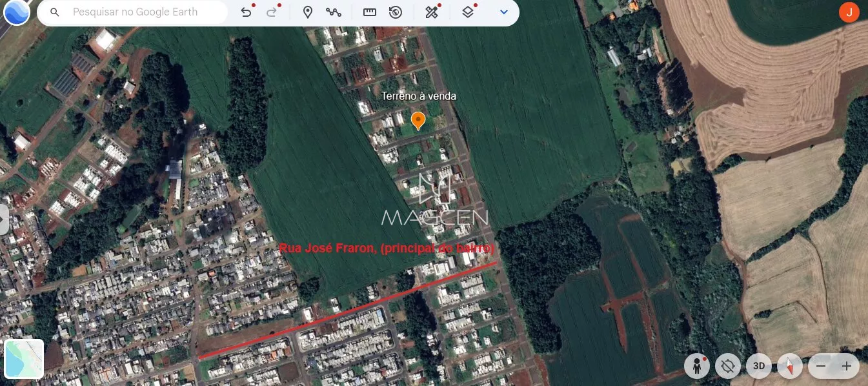The width and height of the screenshot is (868, 386).
Task: Activate Street View pegman
Action: (x=697, y=366)
